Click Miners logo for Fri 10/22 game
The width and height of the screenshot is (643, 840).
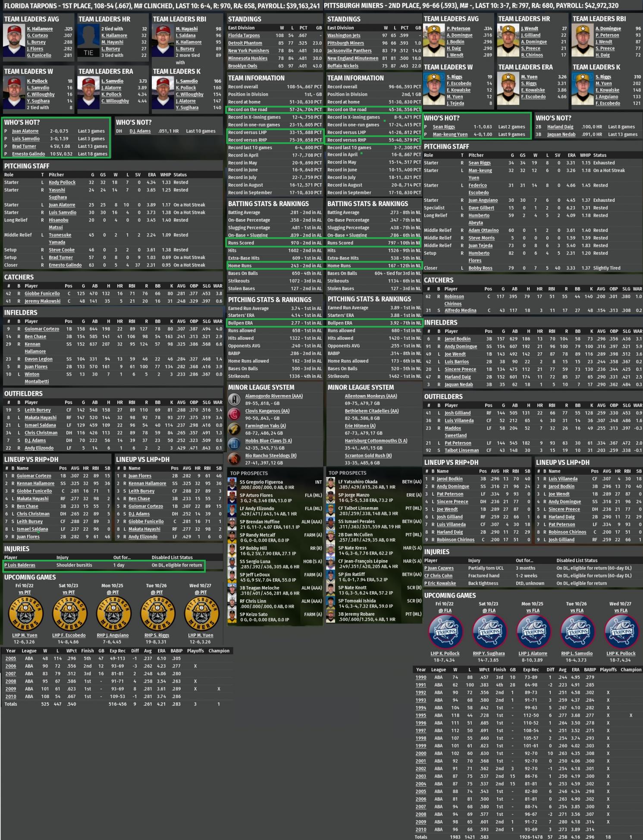pyautogui.click(x=25, y=614)
